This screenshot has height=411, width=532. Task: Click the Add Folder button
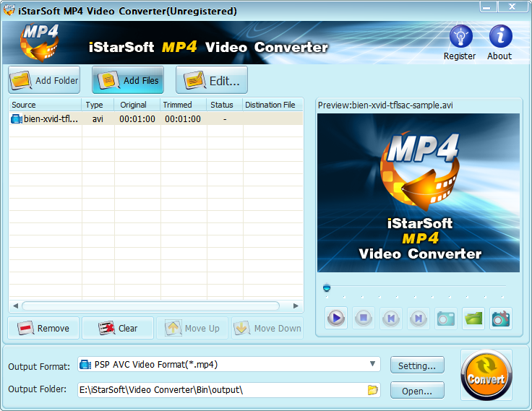(x=44, y=80)
